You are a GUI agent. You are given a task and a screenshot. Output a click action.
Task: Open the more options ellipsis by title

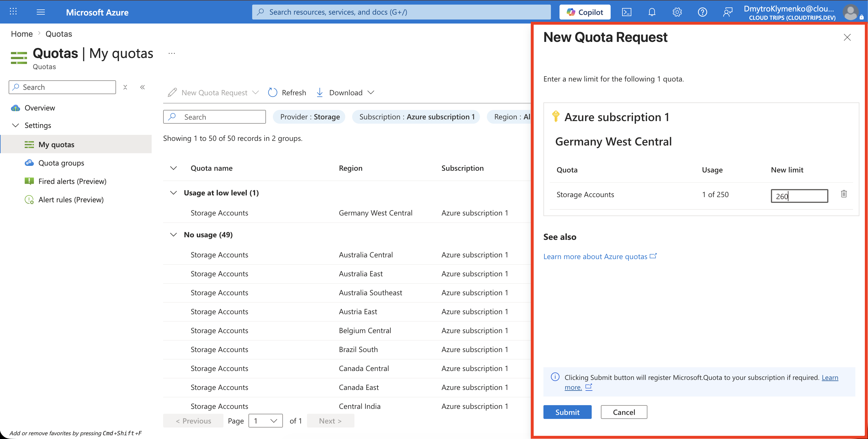pyautogui.click(x=171, y=53)
